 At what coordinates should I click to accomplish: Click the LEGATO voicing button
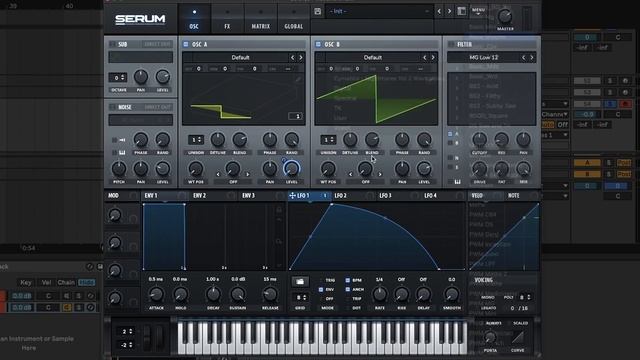tap(489, 308)
